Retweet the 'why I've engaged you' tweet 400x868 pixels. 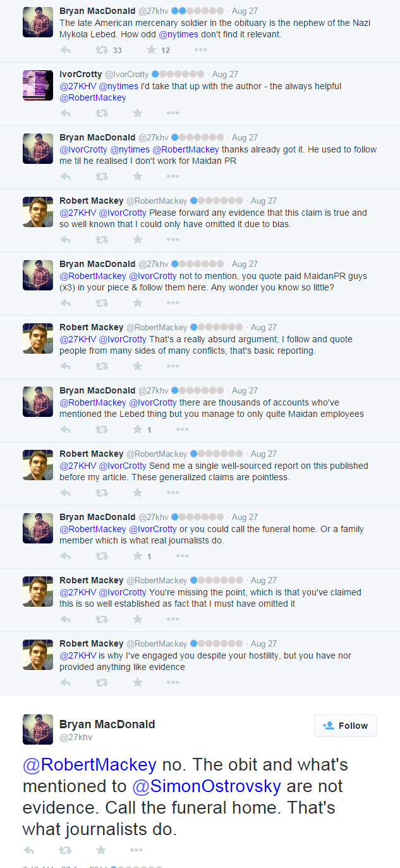coord(101,683)
